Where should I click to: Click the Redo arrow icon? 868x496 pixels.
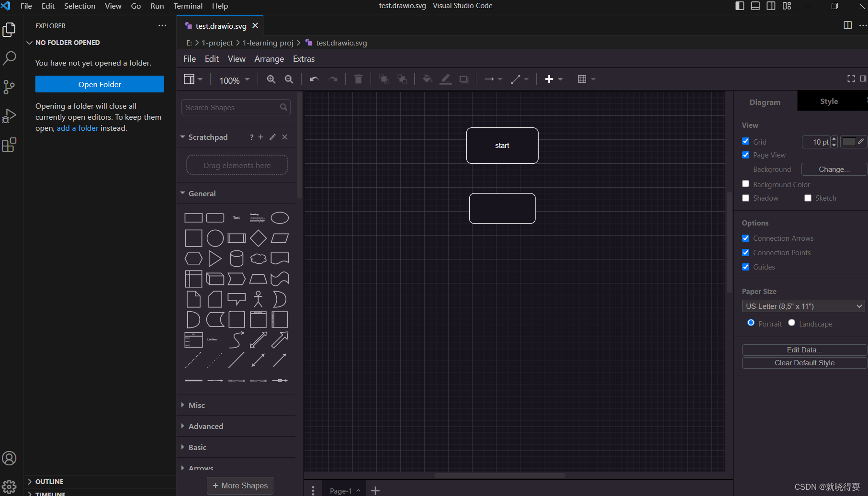coord(333,79)
